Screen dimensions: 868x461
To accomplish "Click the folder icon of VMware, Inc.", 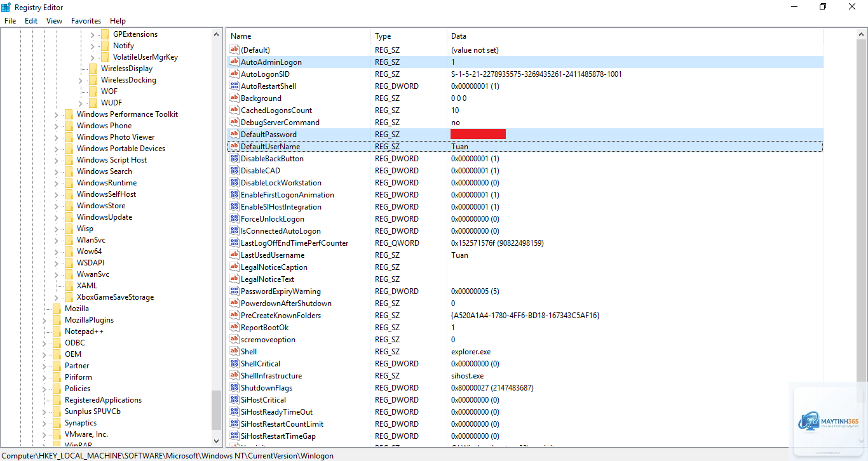I will point(57,434).
